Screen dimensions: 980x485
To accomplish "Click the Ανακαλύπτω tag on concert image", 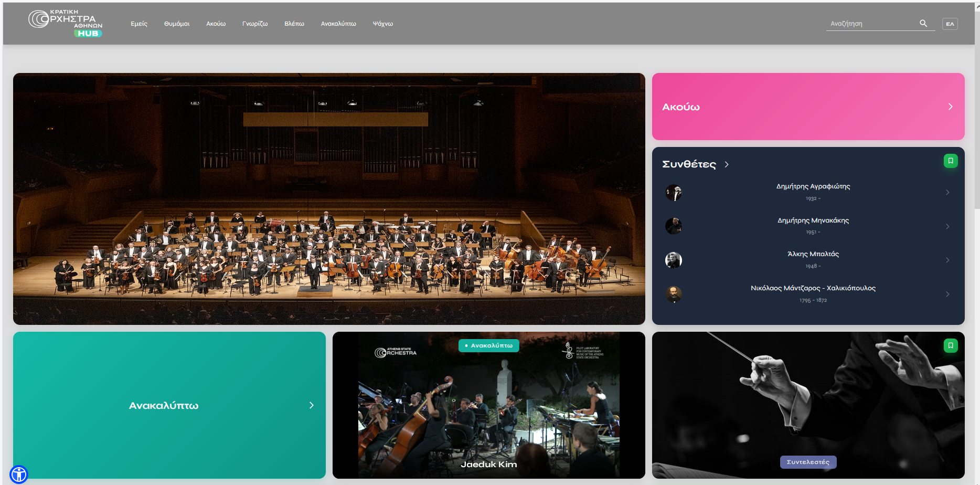I will coord(488,346).
